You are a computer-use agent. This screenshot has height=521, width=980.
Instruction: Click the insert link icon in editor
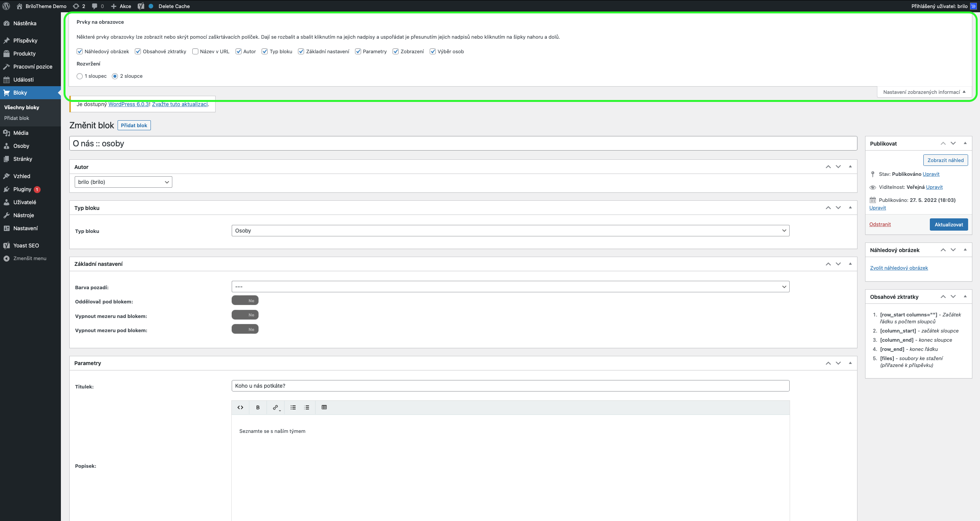[275, 407]
